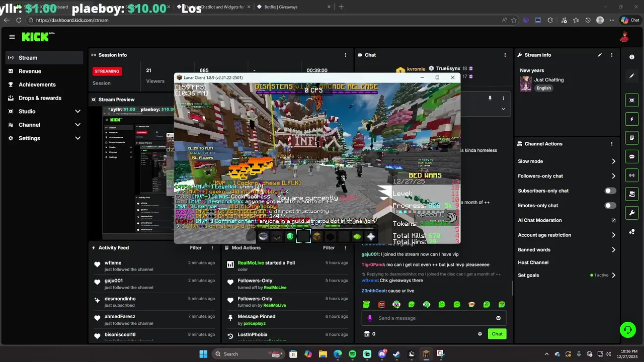Open Activity Feed three-dot menu
Screen dimensions: 644x362
tap(212, 248)
